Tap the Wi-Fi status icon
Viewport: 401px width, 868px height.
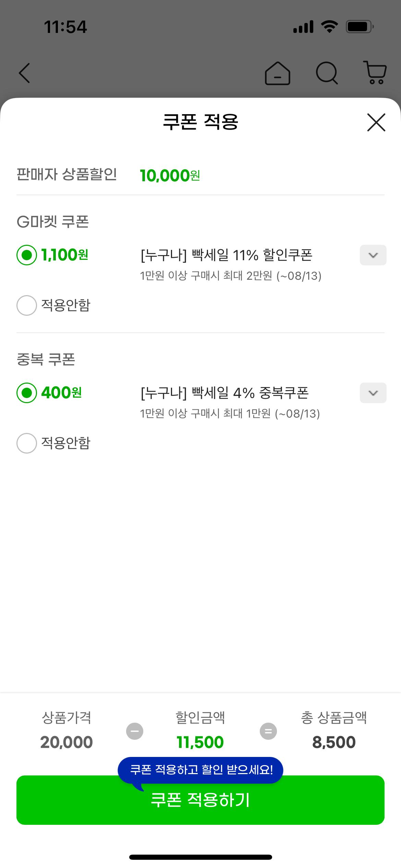tap(329, 26)
